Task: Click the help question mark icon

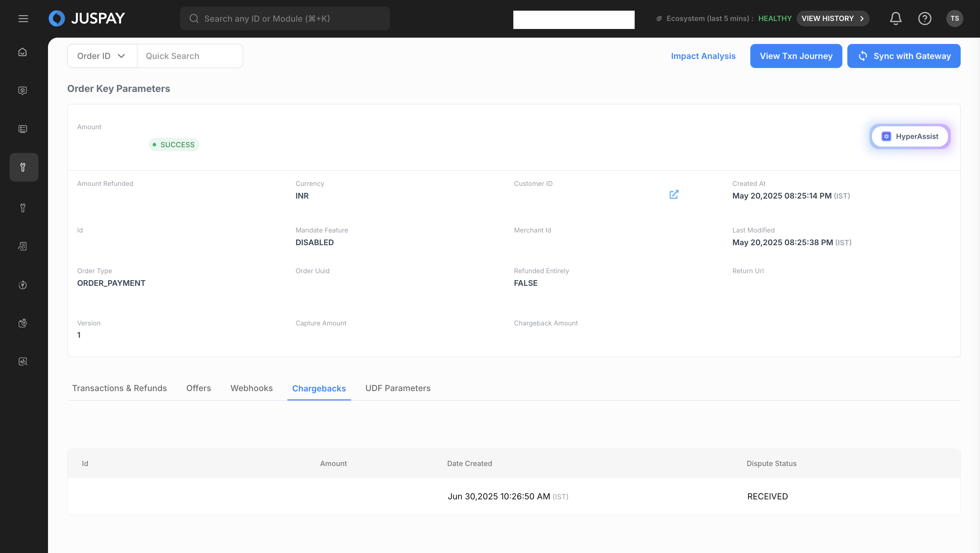Action: (924, 19)
